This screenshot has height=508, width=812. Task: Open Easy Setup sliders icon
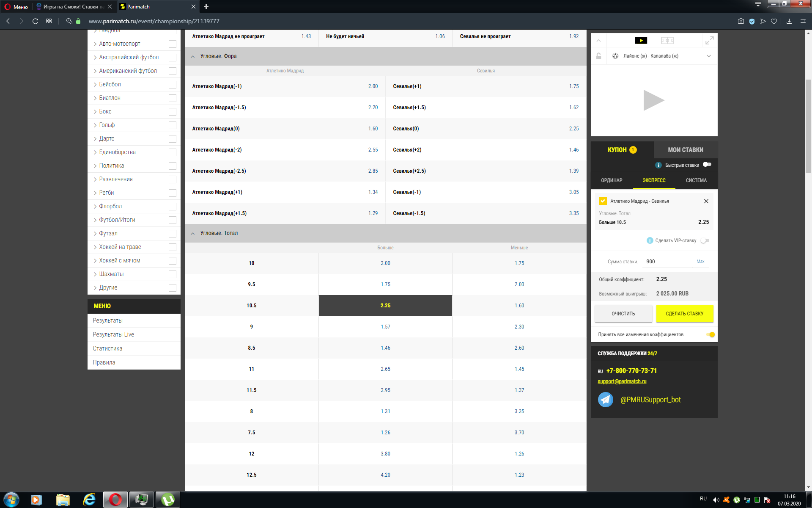(x=803, y=21)
